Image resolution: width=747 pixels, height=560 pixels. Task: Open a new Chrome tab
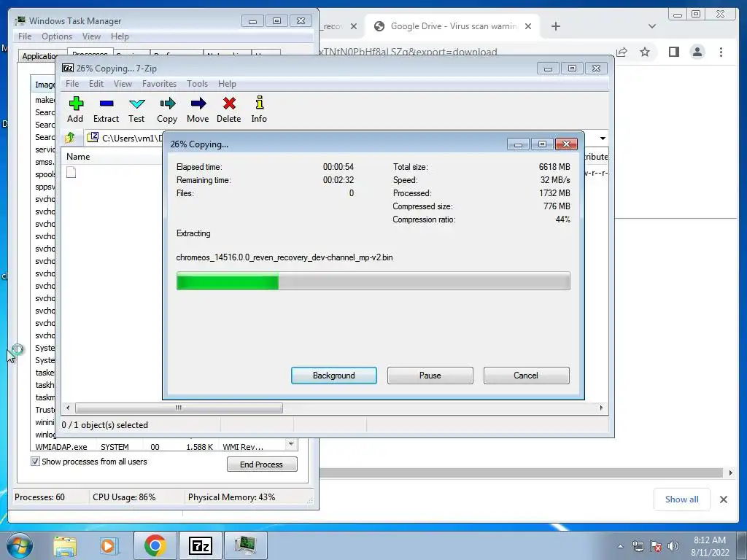click(555, 26)
